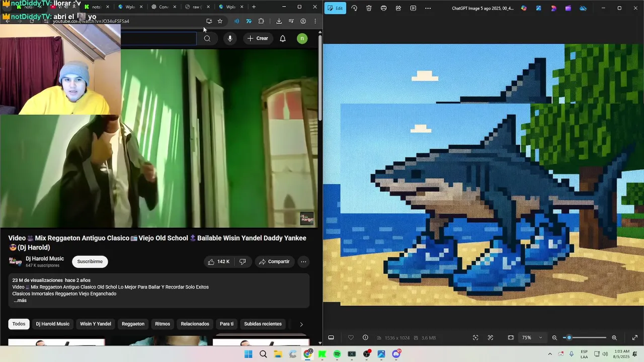Show more filter chips with right chevron
This screenshot has width=644, height=362.
301,324
